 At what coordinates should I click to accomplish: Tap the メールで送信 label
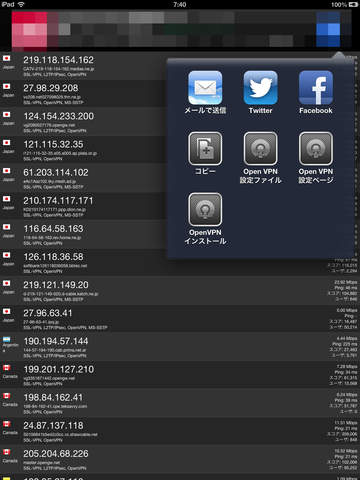pos(205,111)
